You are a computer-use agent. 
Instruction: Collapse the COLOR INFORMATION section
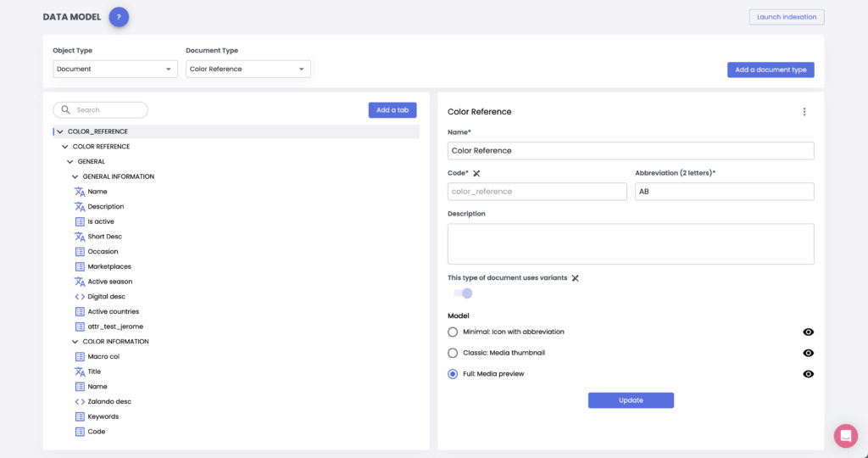tap(75, 342)
